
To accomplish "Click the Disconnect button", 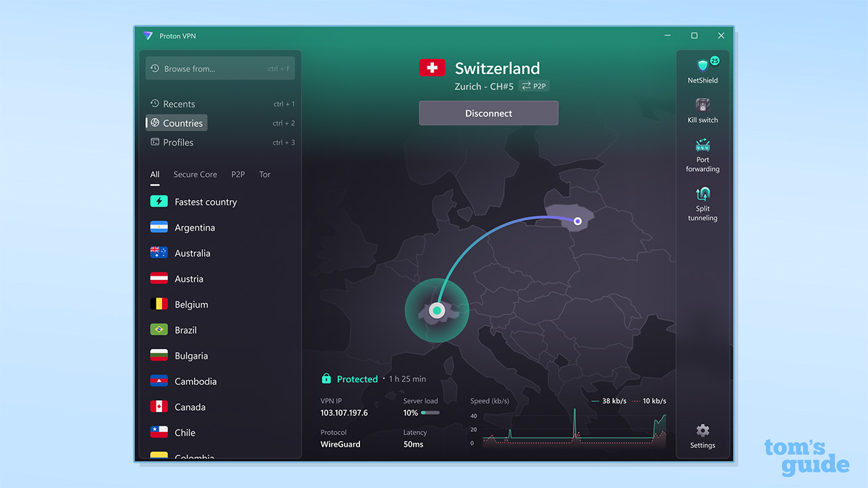I will [x=488, y=113].
